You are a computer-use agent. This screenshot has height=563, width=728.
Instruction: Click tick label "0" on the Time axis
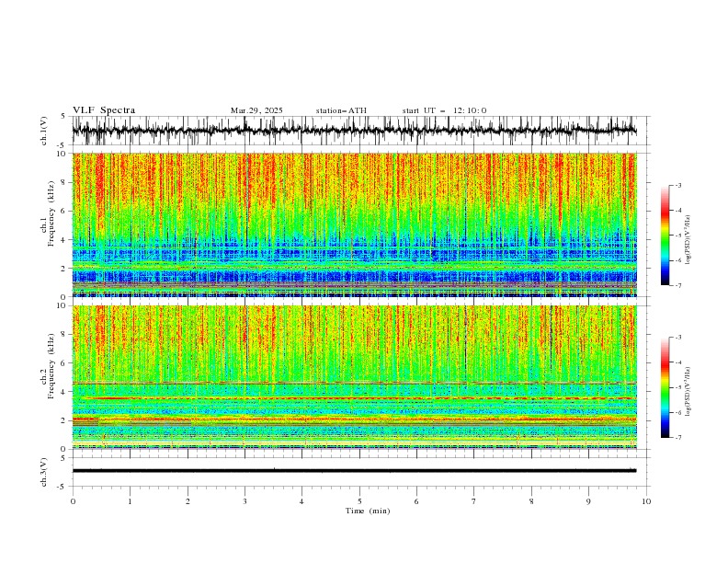(x=73, y=501)
